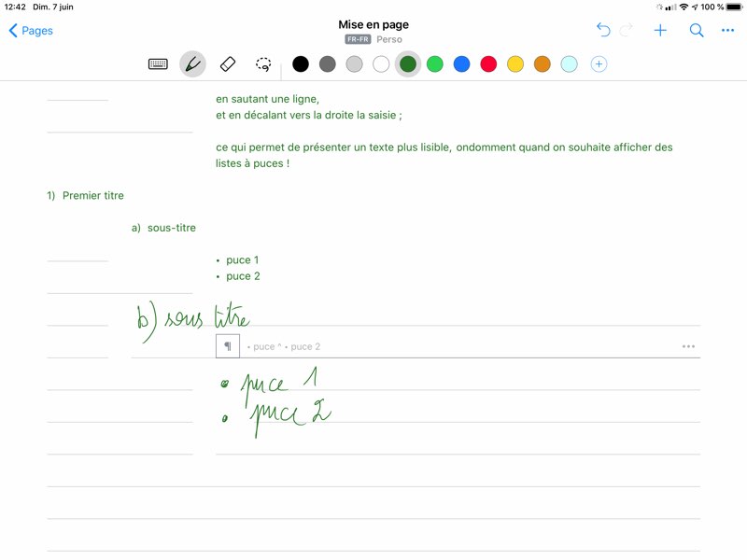Tap the "Premier titre" heading

coord(92,196)
